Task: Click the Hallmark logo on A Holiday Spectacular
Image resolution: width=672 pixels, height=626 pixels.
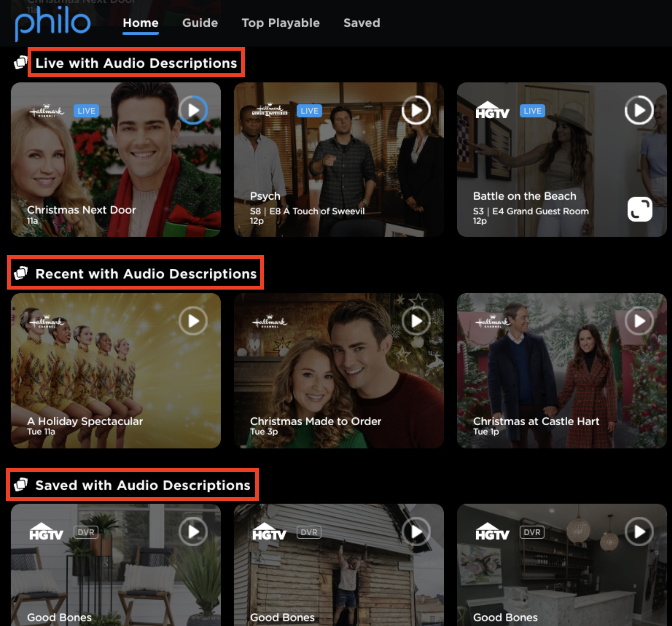Action: pos(47,322)
